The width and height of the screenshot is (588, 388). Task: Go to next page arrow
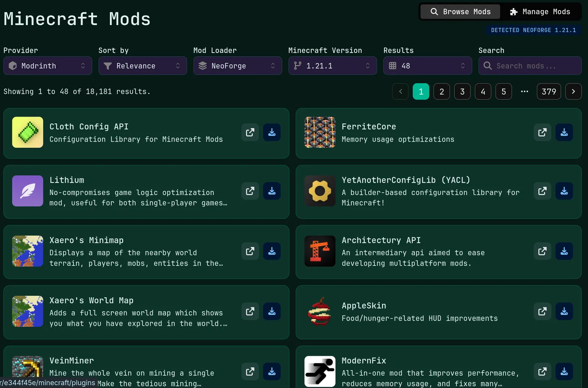(573, 91)
